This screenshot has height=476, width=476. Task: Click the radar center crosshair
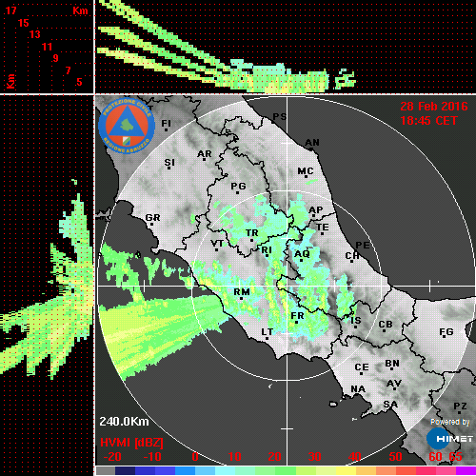pyautogui.click(x=287, y=287)
